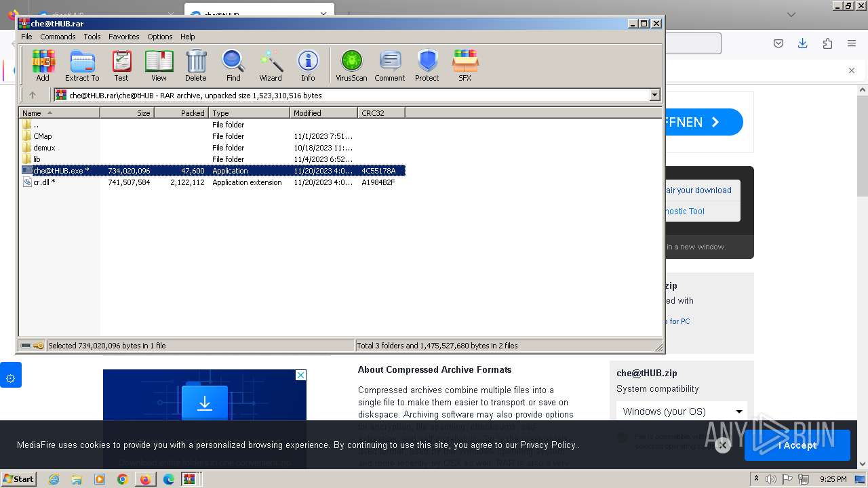
Task: Click the A1984B2F CRC32 value
Action: click(378, 182)
